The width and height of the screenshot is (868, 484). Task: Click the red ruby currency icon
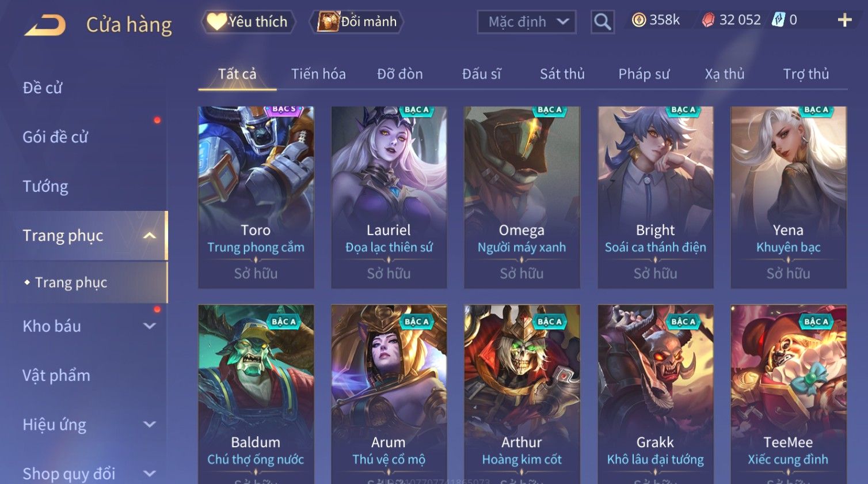708,20
